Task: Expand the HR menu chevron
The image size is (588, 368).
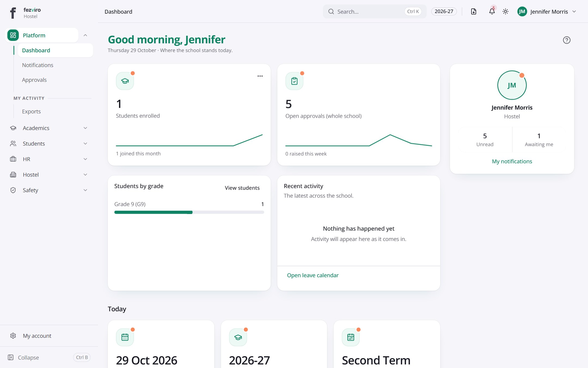Action: [85, 159]
